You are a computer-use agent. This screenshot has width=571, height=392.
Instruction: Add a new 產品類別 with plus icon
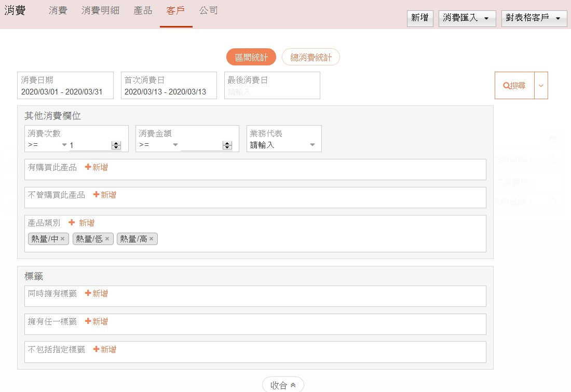coord(72,223)
